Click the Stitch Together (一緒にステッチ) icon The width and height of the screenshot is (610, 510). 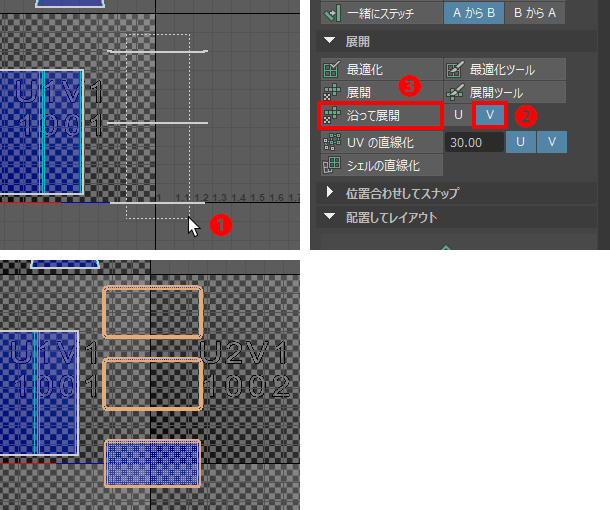(331, 14)
